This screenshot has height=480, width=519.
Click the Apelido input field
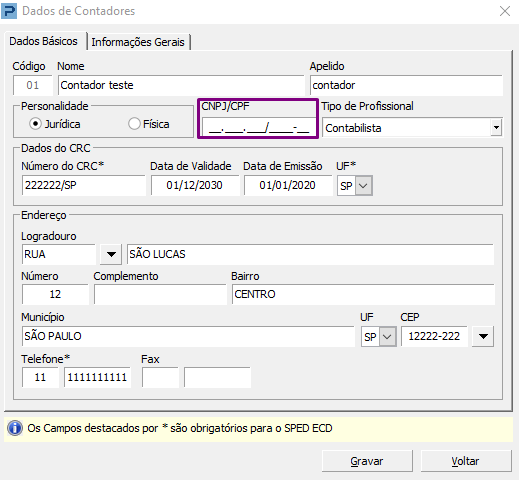(x=406, y=85)
